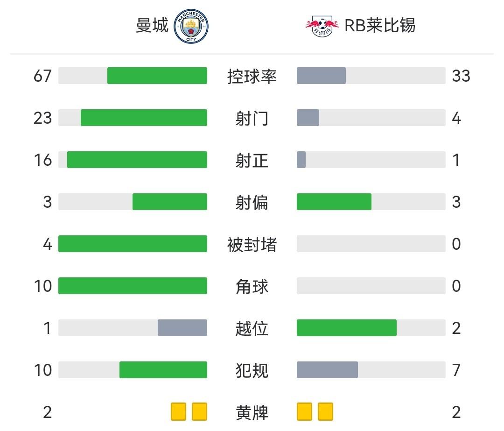Image resolution: width=504 pixels, height=431 pixels.
Task: Click the RB Leipzig red bull logo
Action: click(x=322, y=26)
